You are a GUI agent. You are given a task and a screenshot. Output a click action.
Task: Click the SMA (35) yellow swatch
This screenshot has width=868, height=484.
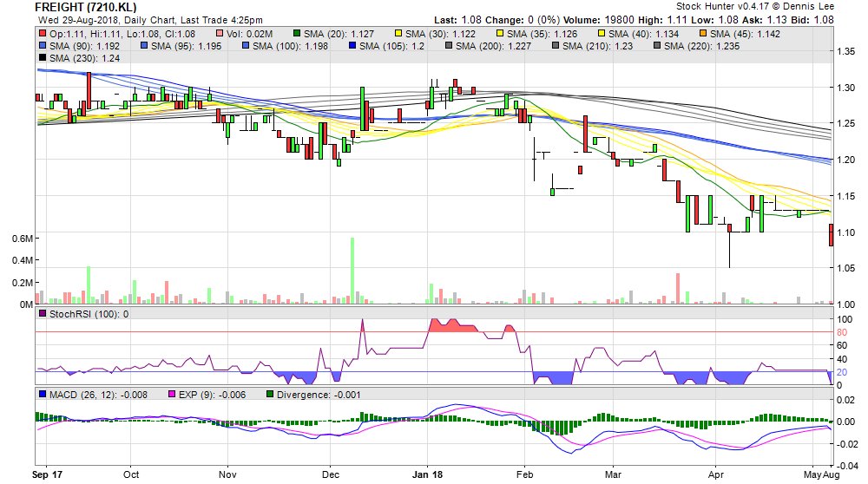(x=501, y=34)
